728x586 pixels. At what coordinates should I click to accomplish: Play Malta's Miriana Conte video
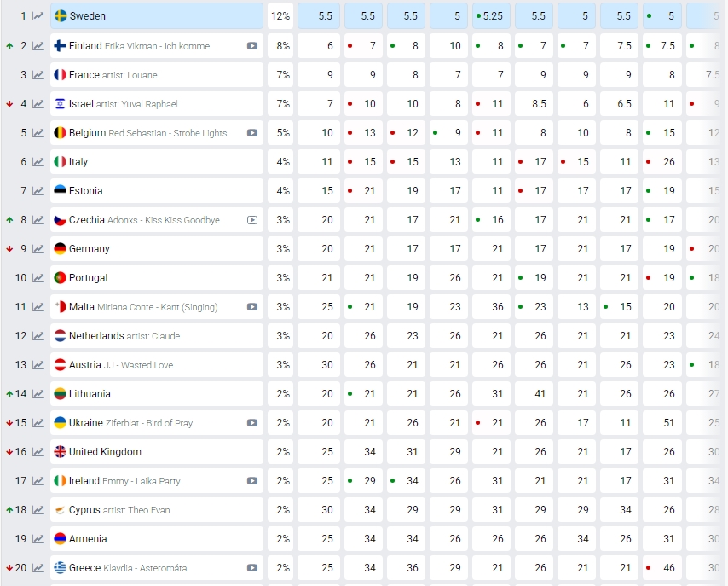click(x=252, y=307)
